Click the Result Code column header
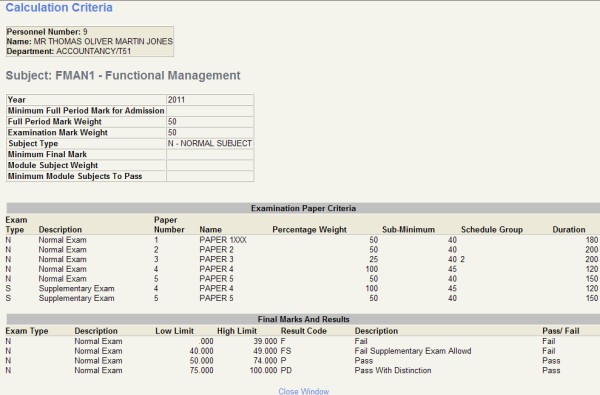Screen dimensions: 600x395 tap(303, 331)
